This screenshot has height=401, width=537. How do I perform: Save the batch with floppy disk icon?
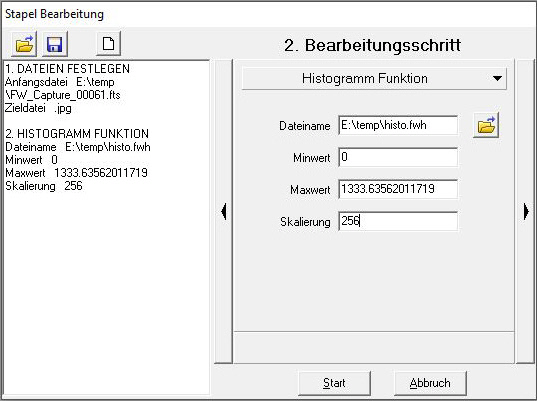pyautogui.click(x=55, y=44)
